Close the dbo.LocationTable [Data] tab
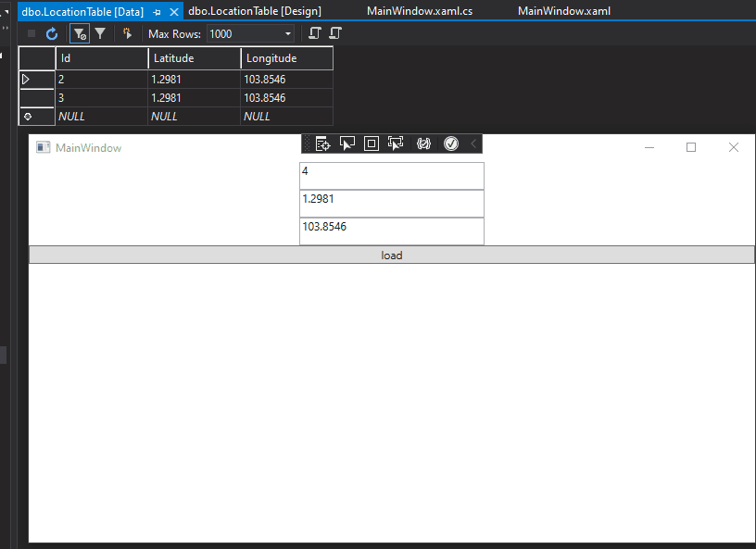Screen dimensions: 756x549 tap(174, 12)
